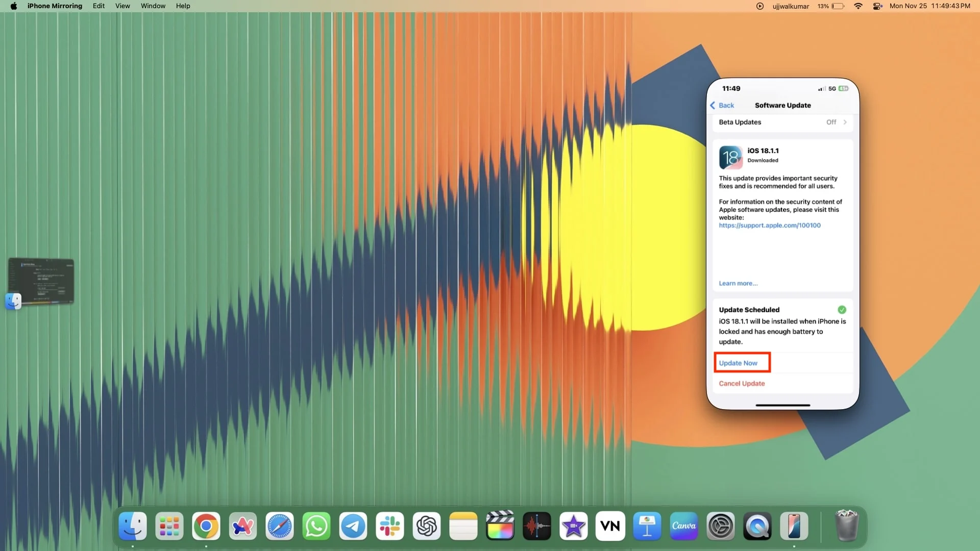Open Edit menu in menu bar
Viewport: 980px width, 551px height.
[99, 6]
